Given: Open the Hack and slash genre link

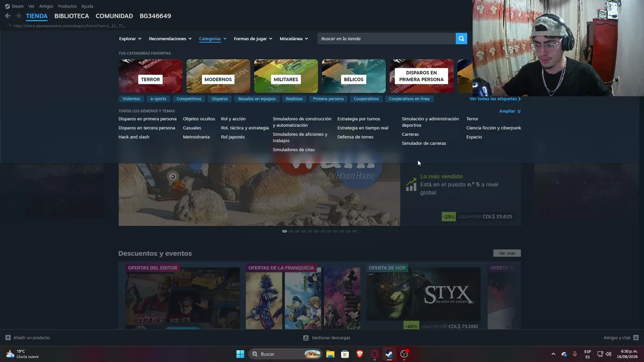Looking at the screenshot, I should pyautogui.click(x=134, y=137).
